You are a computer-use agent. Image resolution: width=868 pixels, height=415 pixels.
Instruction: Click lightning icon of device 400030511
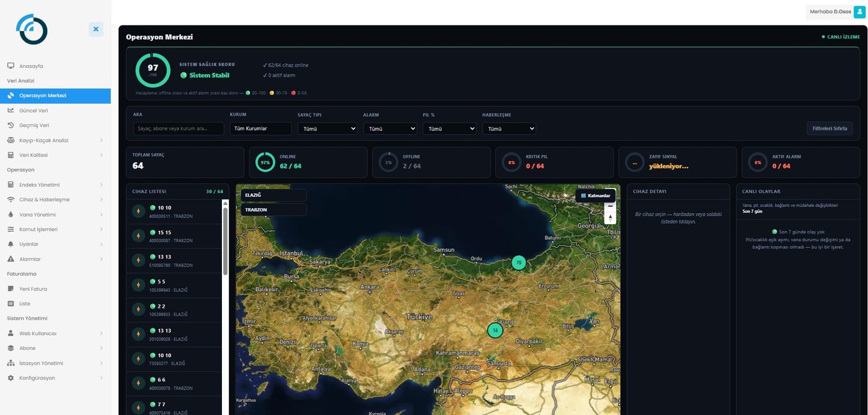(x=138, y=211)
